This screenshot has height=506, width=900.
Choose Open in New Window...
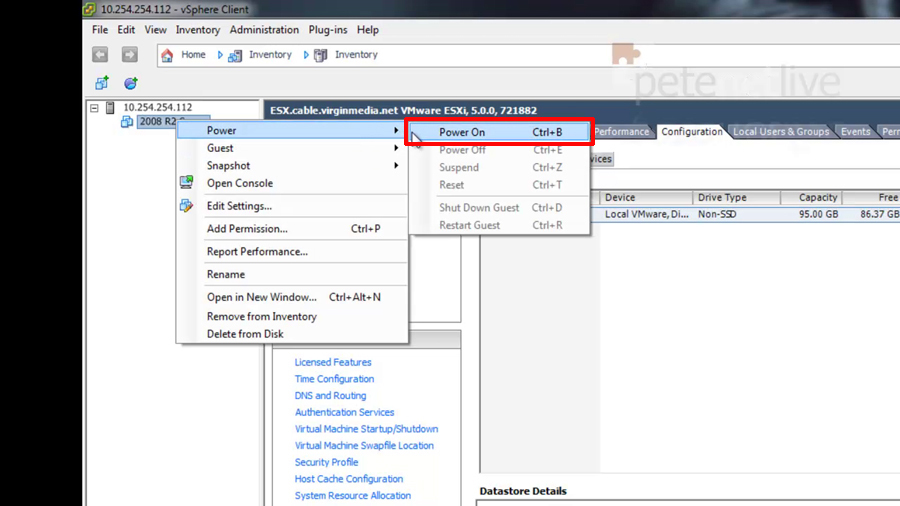point(292,297)
